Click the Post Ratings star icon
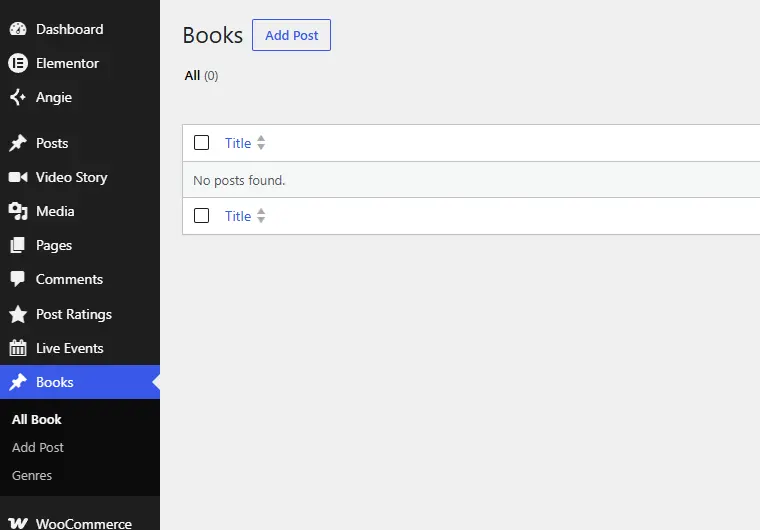Viewport: 760px width, 530px height. pyautogui.click(x=18, y=314)
